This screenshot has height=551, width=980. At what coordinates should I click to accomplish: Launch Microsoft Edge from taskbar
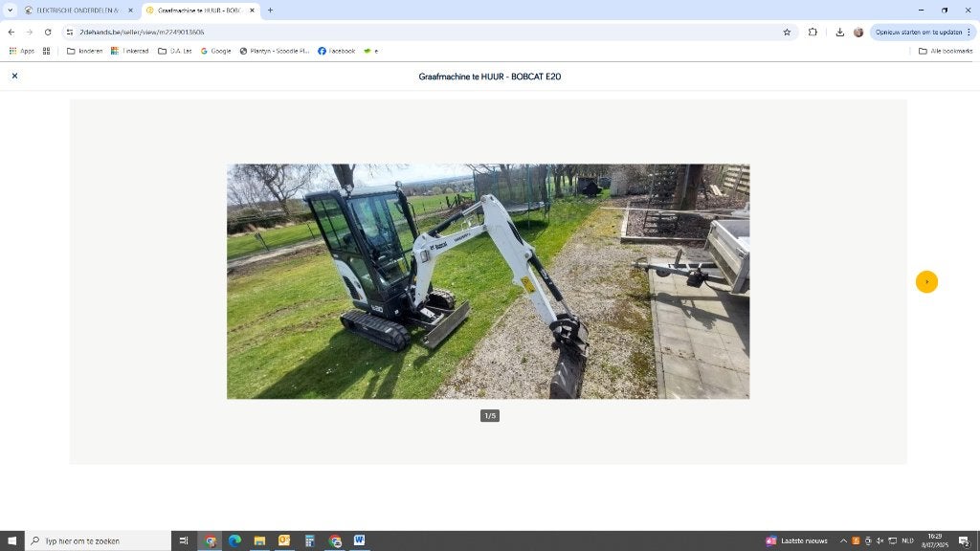235,541
